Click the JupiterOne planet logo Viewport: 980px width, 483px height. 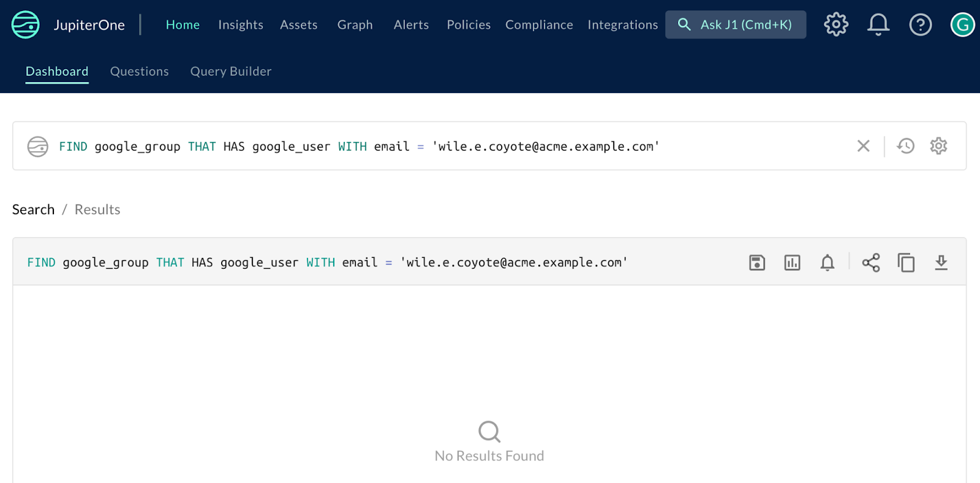click(x=26, y=24)
